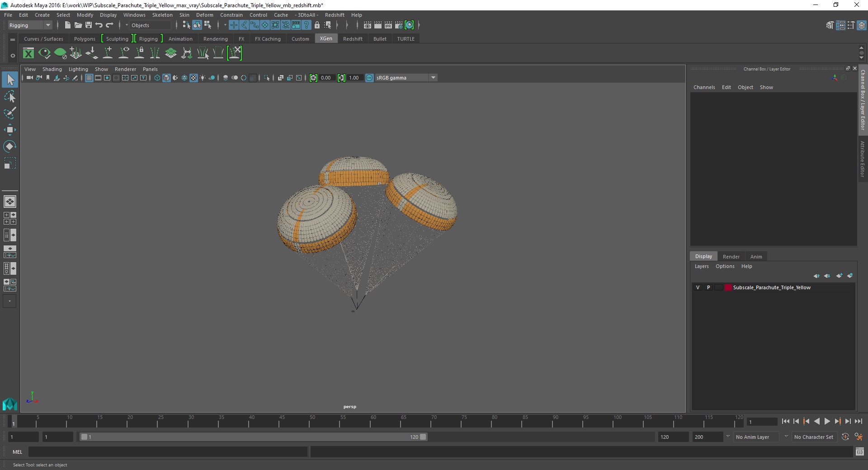Click the XGen add guide icon
The width and height of the screenshot is (868, 470).
click(x=108, y=53)
